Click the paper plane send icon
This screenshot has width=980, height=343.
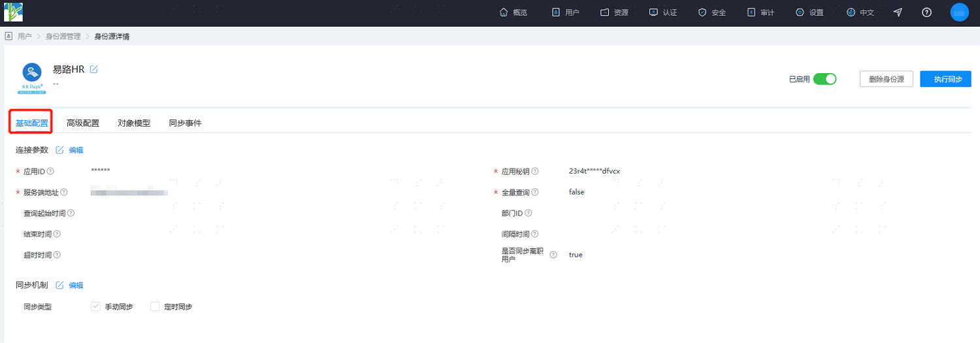pos(898,12)
